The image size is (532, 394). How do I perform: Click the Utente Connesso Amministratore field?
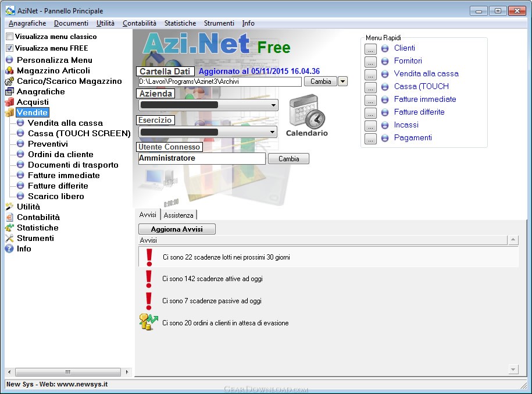202,158
